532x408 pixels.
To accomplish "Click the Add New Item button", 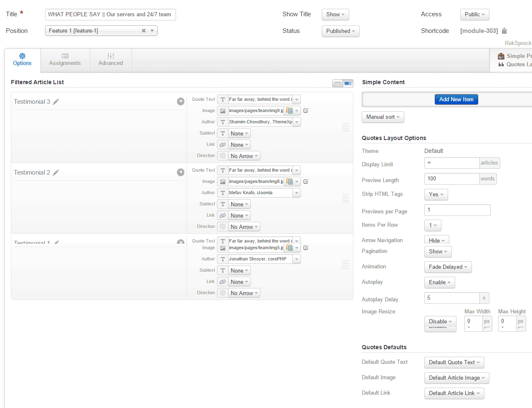I will [456, 100].
